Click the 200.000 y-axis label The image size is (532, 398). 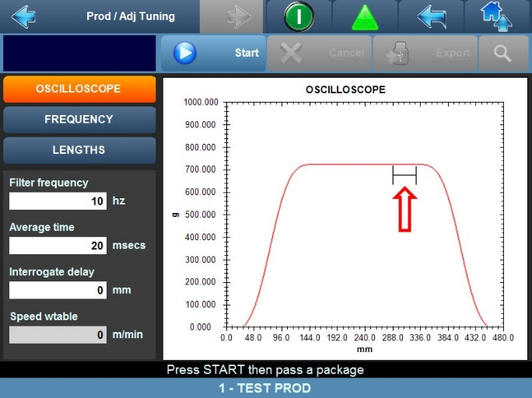tap(200, 282)
